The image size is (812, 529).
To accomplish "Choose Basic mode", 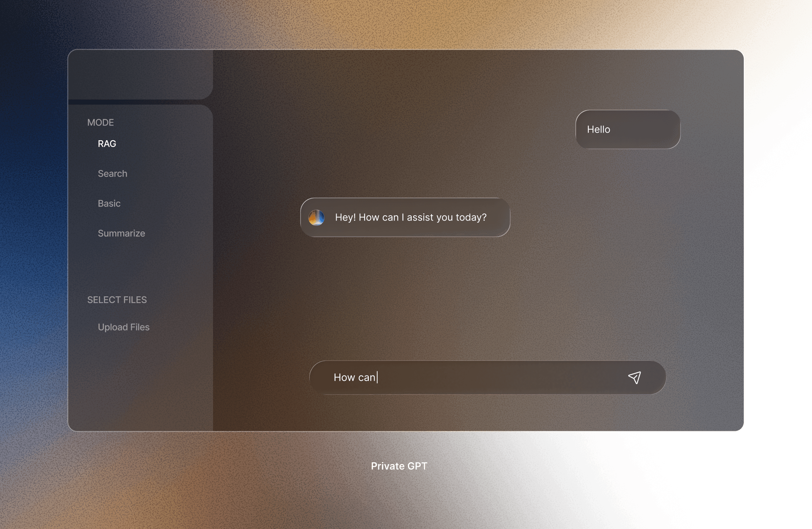I will 109,203.
